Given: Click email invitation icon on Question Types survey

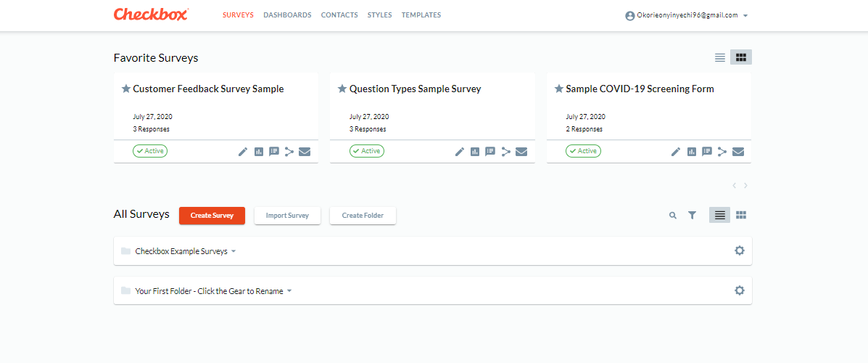Looking at the screenshot, I should point(521,152).
